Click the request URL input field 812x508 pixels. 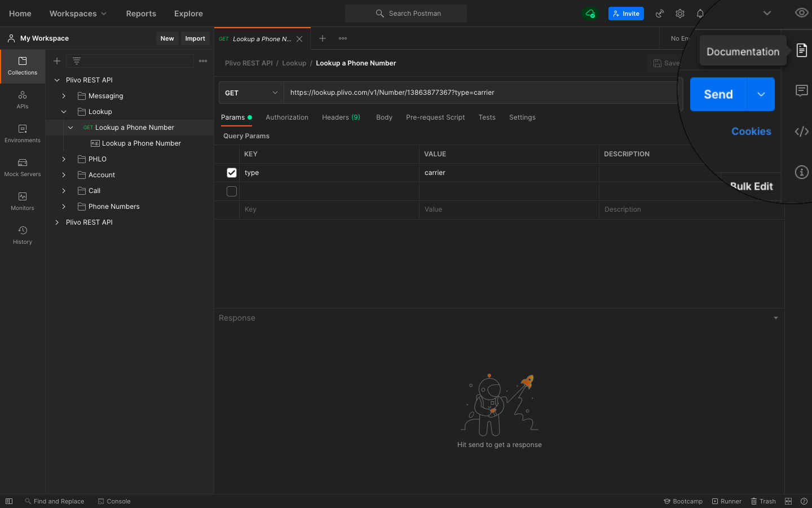click(x=479, y=93)
